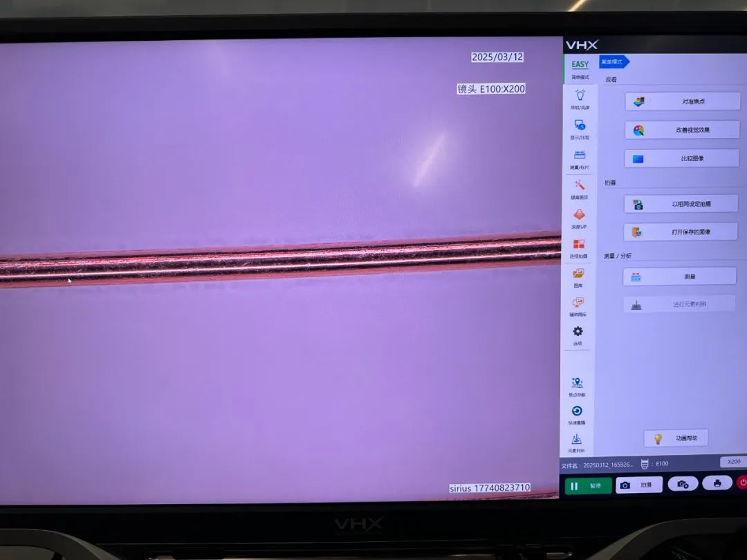The image size is (747, 560).
Task: Open the orange tiles image stitching icon
Action: click(x=578, y=248)
